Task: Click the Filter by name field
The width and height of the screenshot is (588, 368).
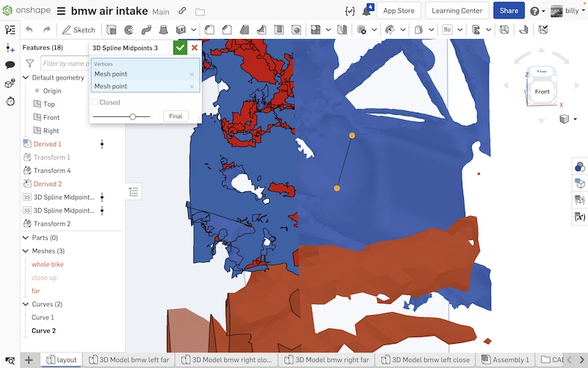Action: (x=65, y=63)
